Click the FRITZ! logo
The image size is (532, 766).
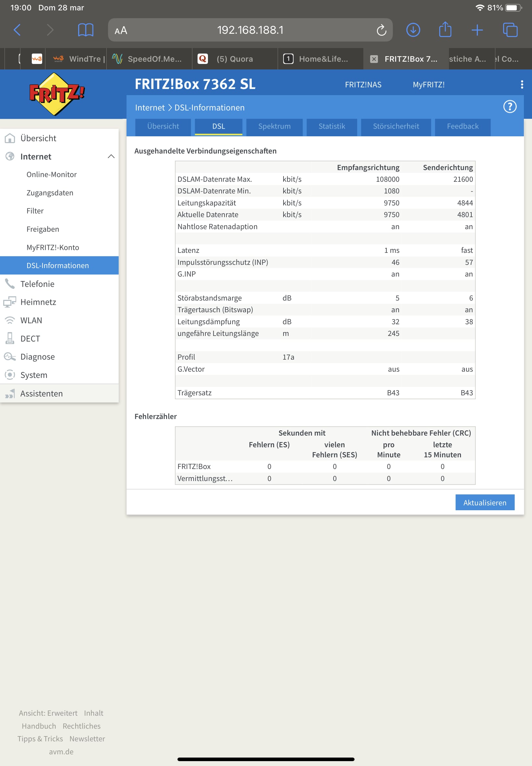click(x=57, y=94)
